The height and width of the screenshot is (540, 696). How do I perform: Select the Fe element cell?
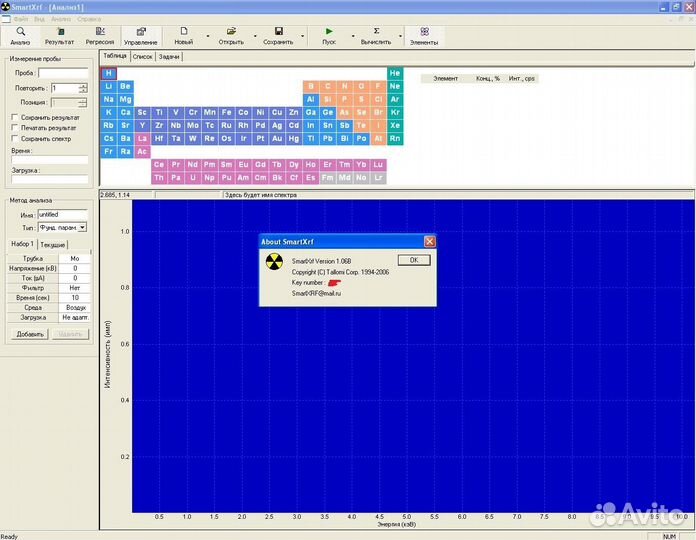pyautogui.click(x=226, y=112)
